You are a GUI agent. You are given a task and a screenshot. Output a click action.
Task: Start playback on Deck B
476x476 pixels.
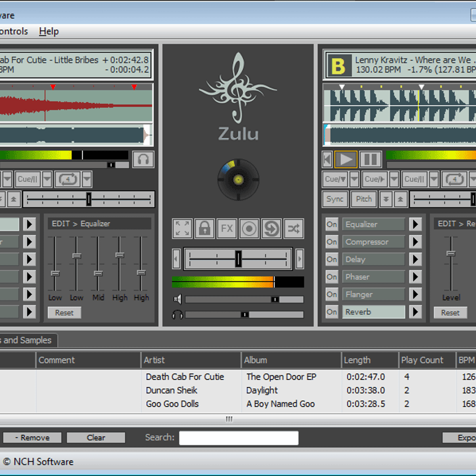point(346,160)
